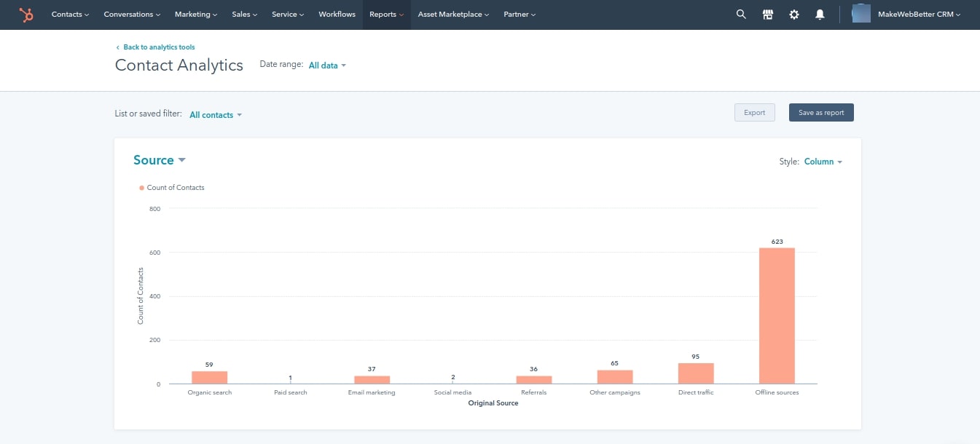
Task: Click the Export button
Action: click(x=754, y=112)
